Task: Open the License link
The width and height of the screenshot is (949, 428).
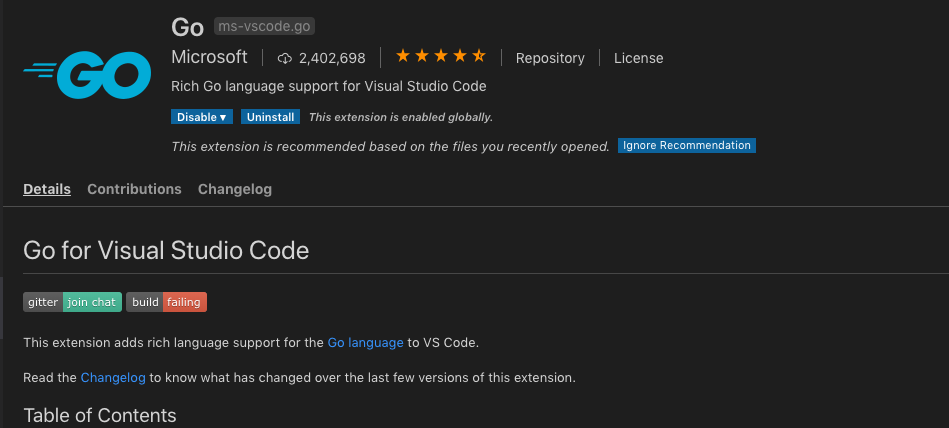Action: (638, 58)
